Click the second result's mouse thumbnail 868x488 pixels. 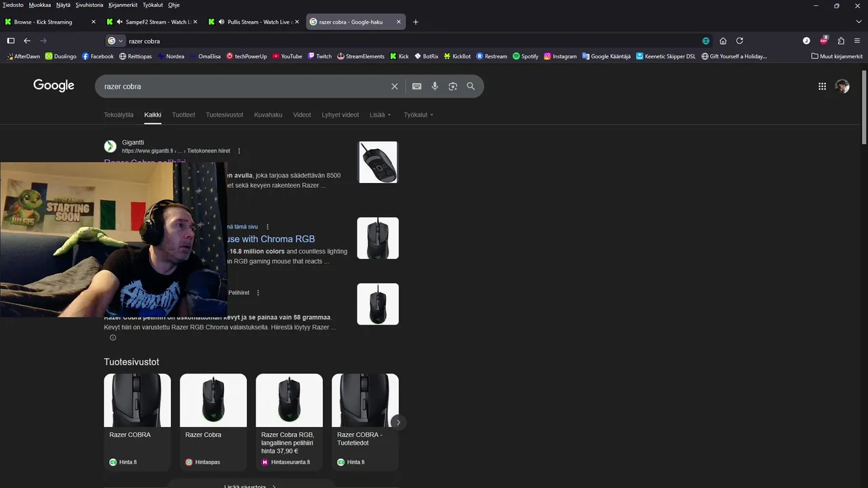[x=378, y=238]
